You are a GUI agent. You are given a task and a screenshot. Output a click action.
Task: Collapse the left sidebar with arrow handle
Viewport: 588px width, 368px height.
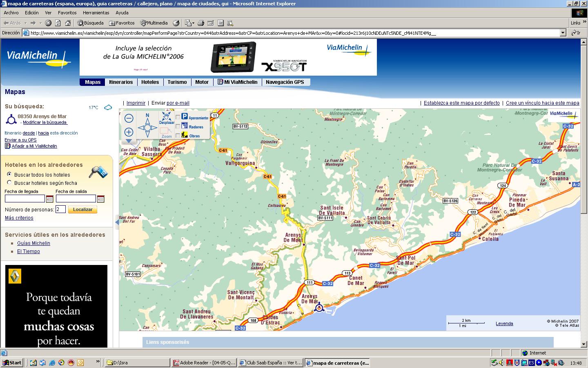pos(117,222)
